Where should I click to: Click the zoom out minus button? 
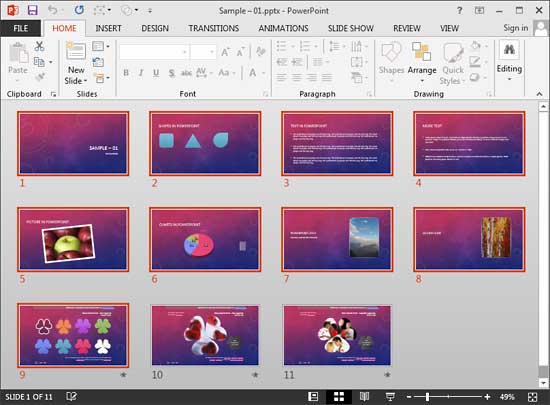point(409,397)
